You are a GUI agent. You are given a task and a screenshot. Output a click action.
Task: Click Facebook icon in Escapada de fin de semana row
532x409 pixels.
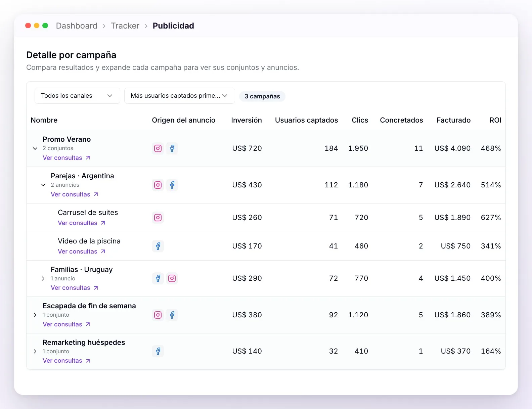[172, 315]
